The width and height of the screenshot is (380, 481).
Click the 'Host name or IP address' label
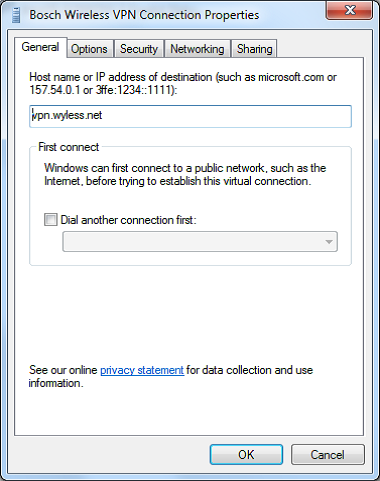pyautogui.click(x=183, y=83)
